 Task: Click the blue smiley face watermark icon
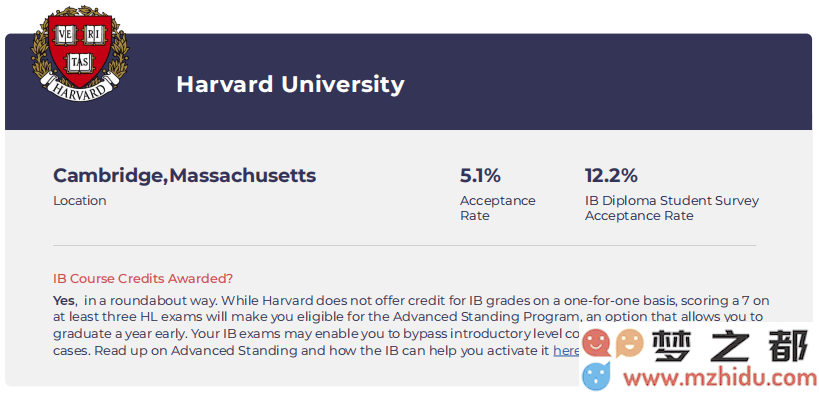[x=596, y=376]
